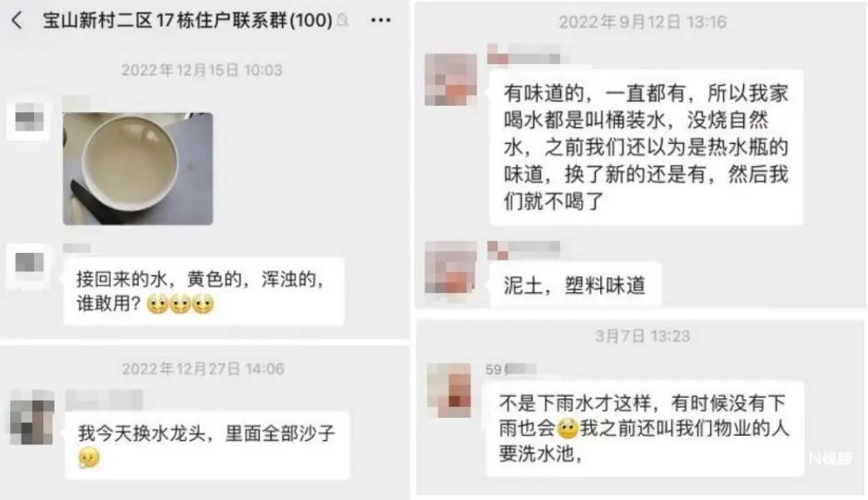The height and width of the screenshot is (500, 868).
Task: Tap the muted bell icon beside group title
Action: 343,21
